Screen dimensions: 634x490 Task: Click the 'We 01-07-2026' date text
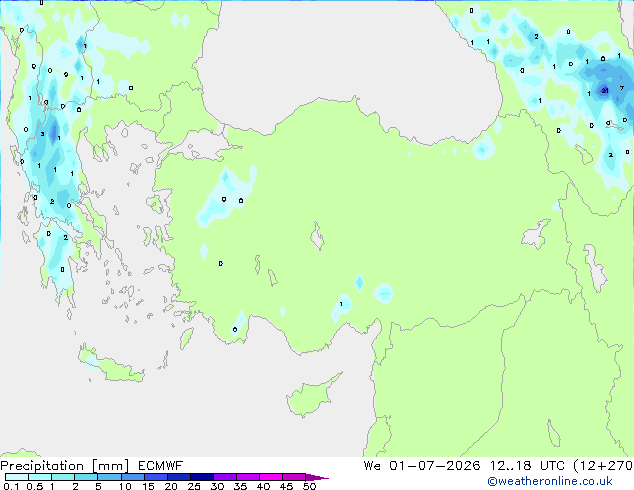[x=422, y=466]
